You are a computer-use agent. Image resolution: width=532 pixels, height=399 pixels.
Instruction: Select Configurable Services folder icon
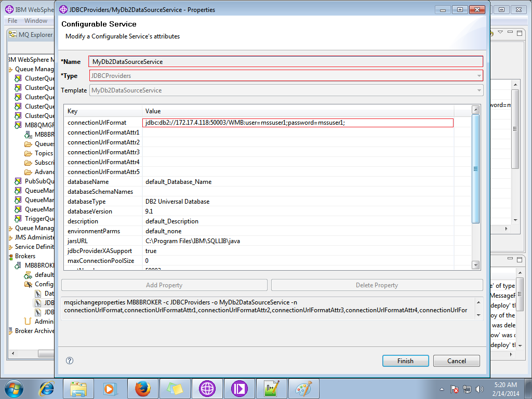click(28, 284)
